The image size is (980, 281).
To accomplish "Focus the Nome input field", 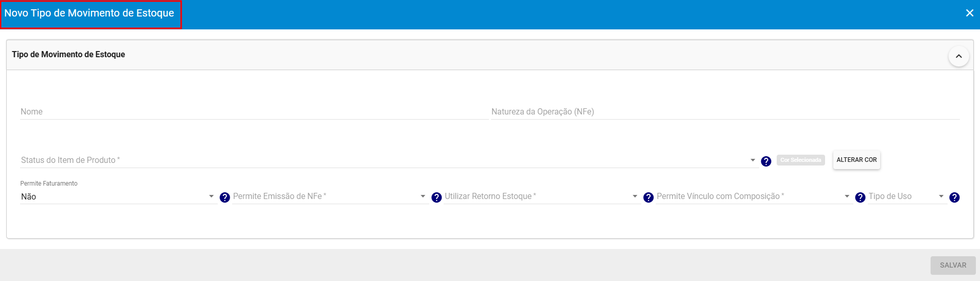I will (x=254, y=112).
